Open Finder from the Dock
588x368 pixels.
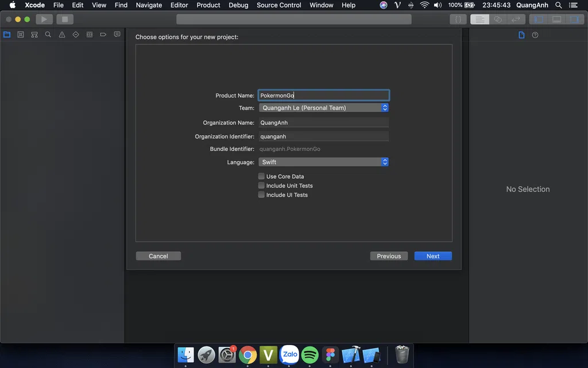click(x=185, y=355)
